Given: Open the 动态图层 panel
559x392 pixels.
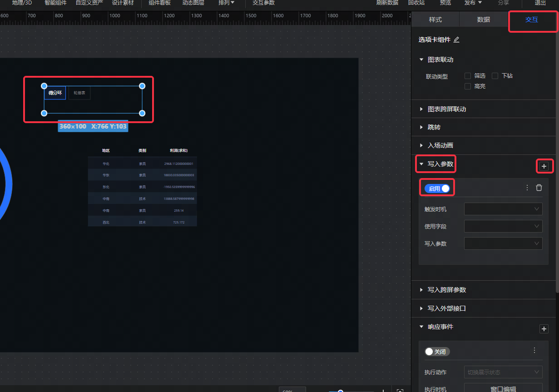Looking at the screenshot, I should (x=193, y=3).
